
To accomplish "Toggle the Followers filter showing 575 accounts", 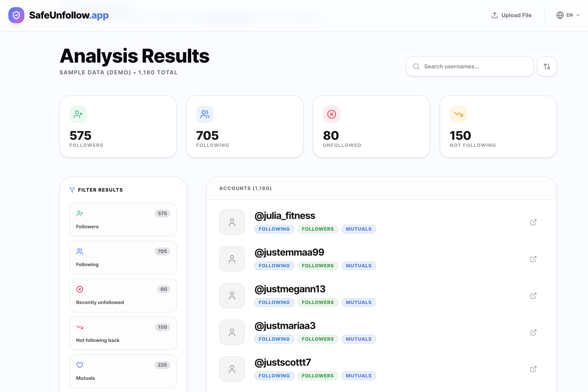I will 123,220.
